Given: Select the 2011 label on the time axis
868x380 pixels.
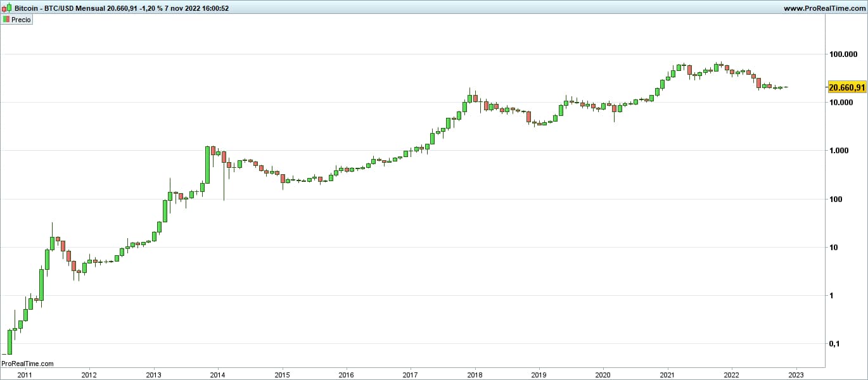Looking at the screenshot, I should pyautogui.click(x=25, y=374).
